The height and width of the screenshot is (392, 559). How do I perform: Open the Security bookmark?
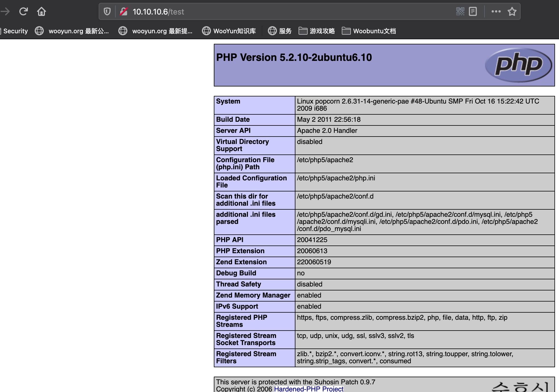click(x=15, y=31)
